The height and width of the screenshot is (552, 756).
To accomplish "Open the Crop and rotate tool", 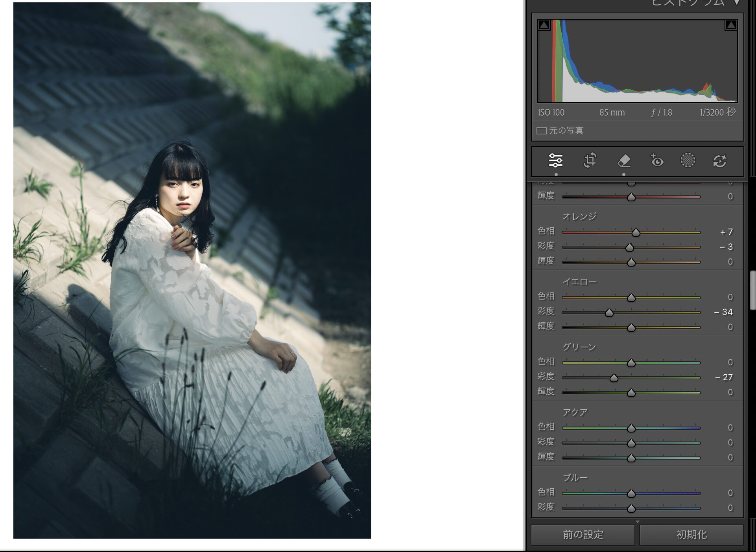I will 590,160.
